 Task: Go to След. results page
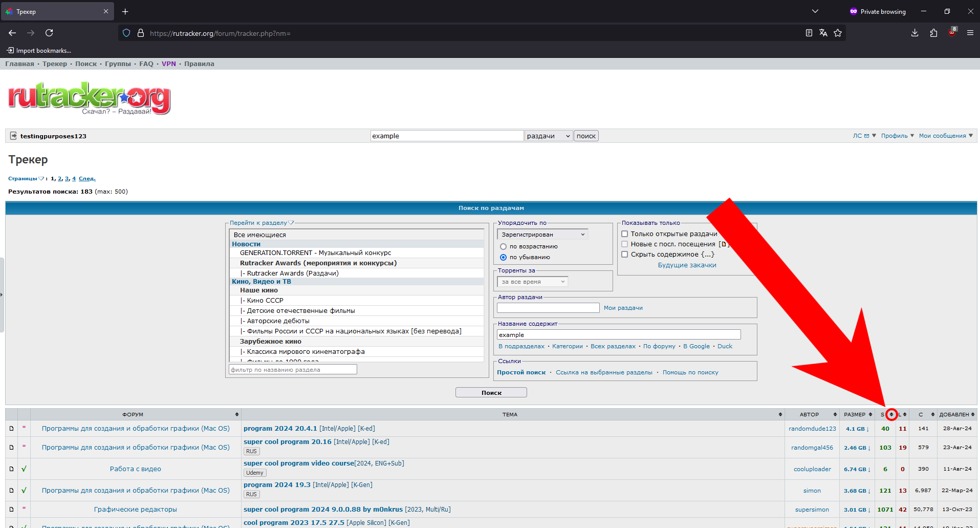coord(87,179)
